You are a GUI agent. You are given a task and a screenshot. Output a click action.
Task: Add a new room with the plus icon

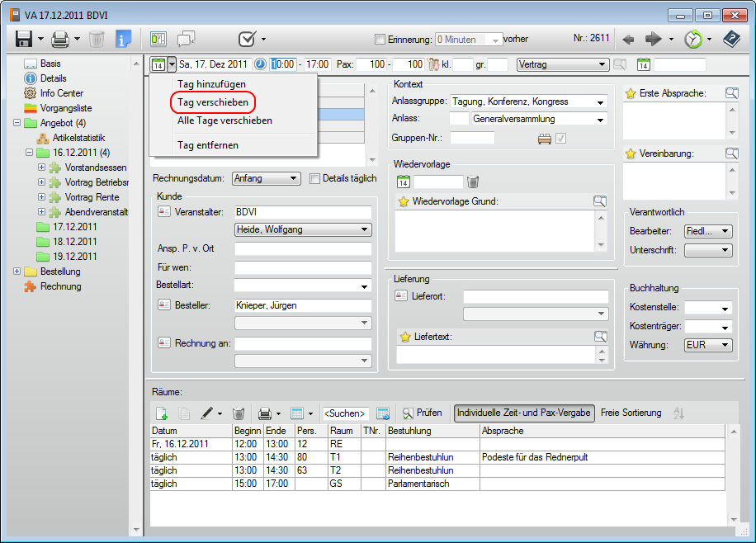(162, 413)
